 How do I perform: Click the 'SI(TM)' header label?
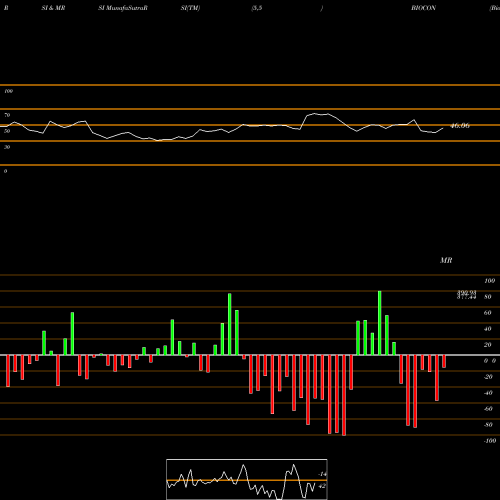(190, 8)
